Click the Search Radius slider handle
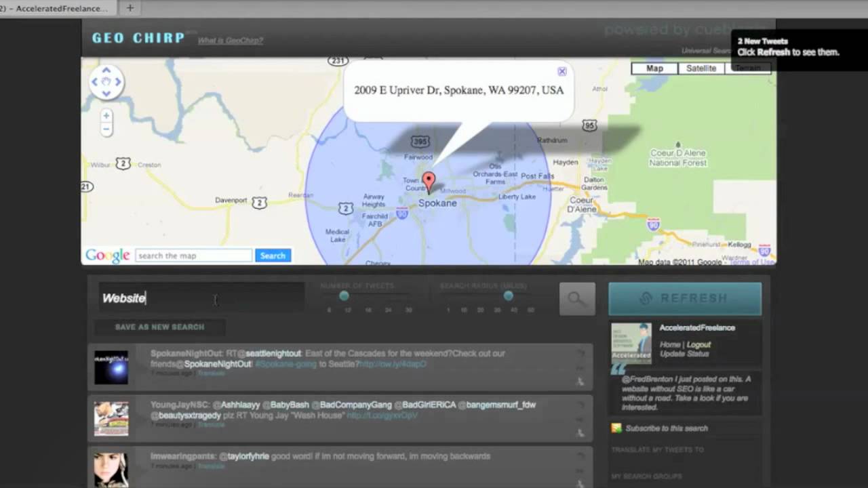 tap(508, 296)
